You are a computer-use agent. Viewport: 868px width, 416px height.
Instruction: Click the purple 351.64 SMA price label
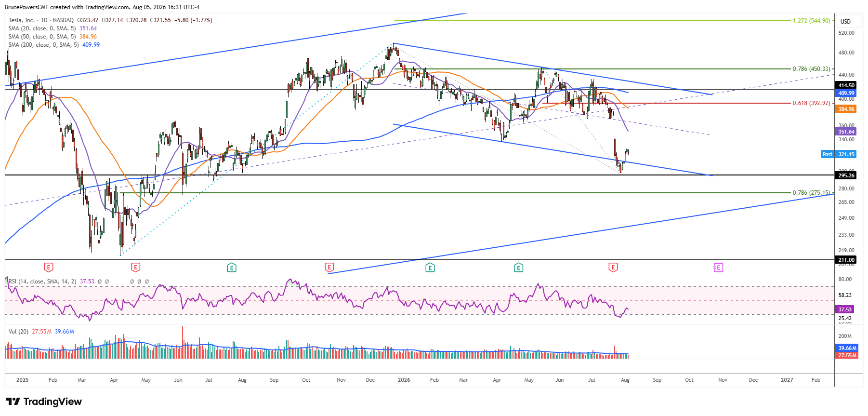pyautogui.click(x=846, y=132)
